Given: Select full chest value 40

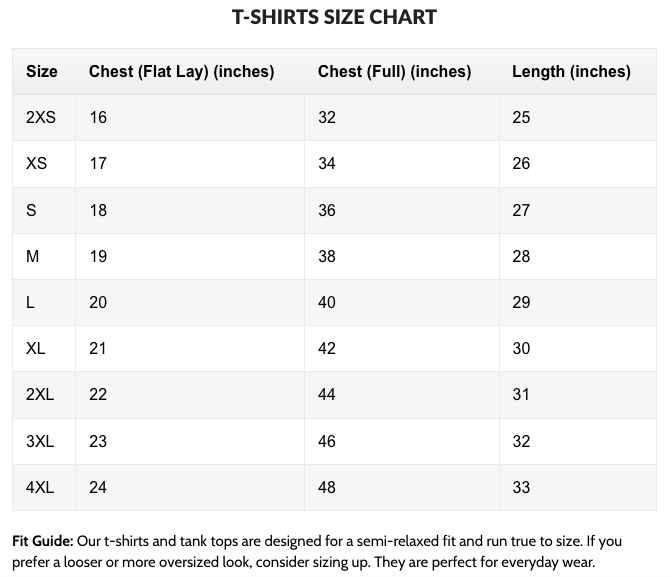Looking at the screenshot, I should pyautogui.click(x=327, y=303).
